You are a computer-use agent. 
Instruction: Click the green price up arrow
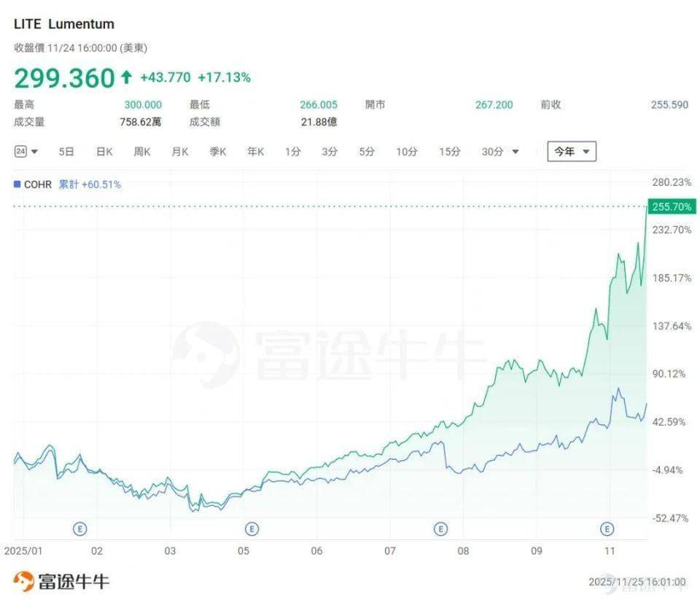pos(127,77)
